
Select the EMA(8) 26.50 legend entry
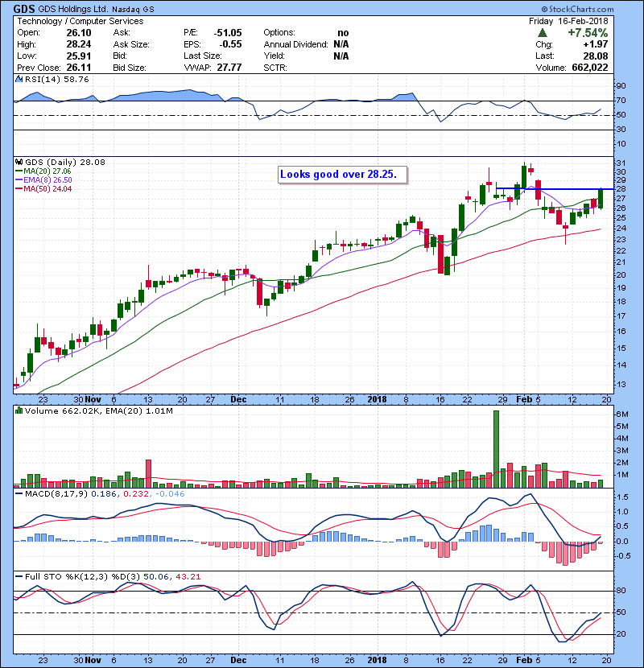tap(47, 179)
